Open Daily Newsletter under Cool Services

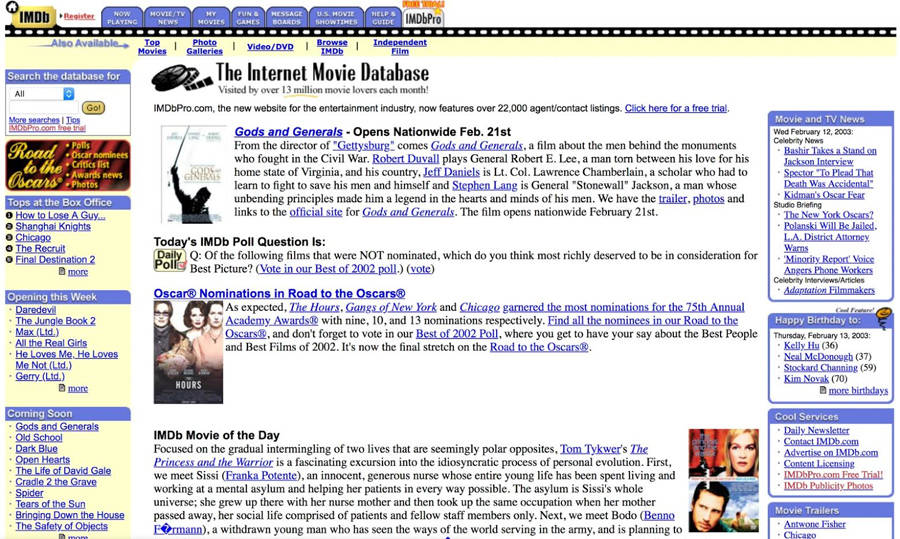click(x=816, y=431)
